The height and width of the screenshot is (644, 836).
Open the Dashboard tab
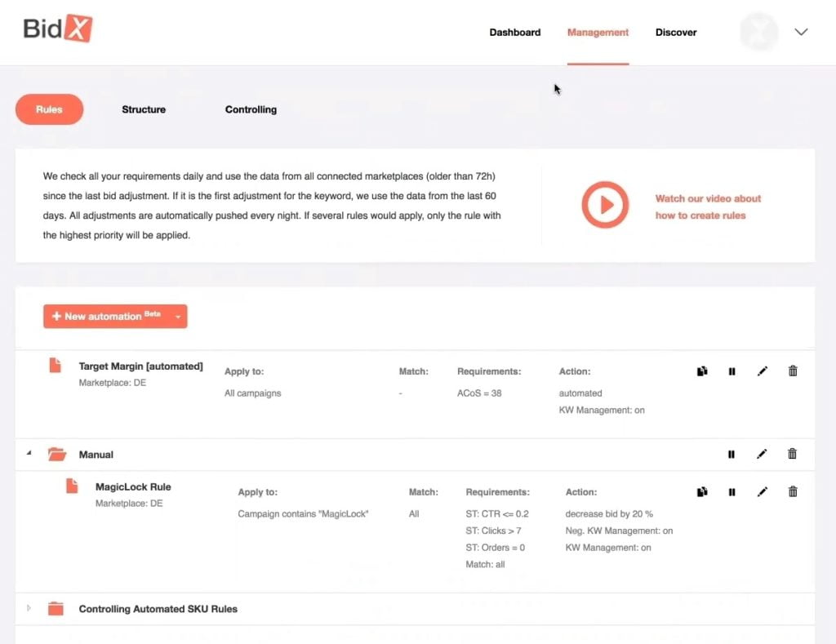click(x=514, y=33)
